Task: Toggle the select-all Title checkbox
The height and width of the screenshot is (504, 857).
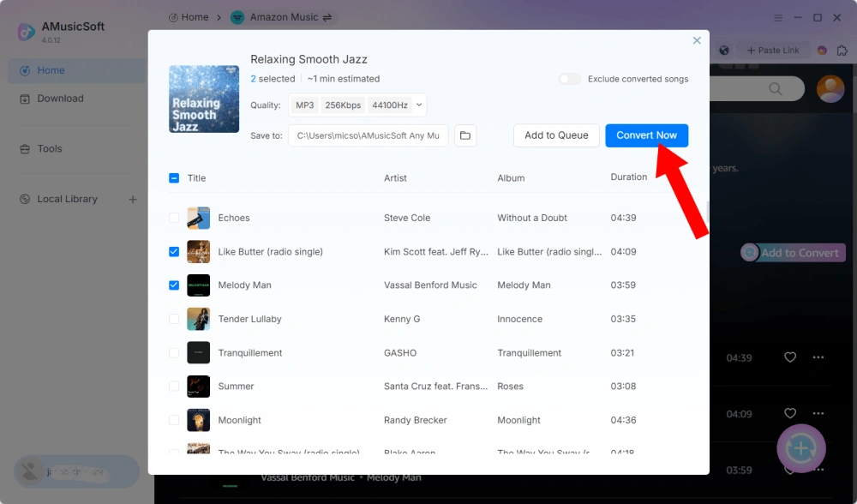Action: point(174,177)
